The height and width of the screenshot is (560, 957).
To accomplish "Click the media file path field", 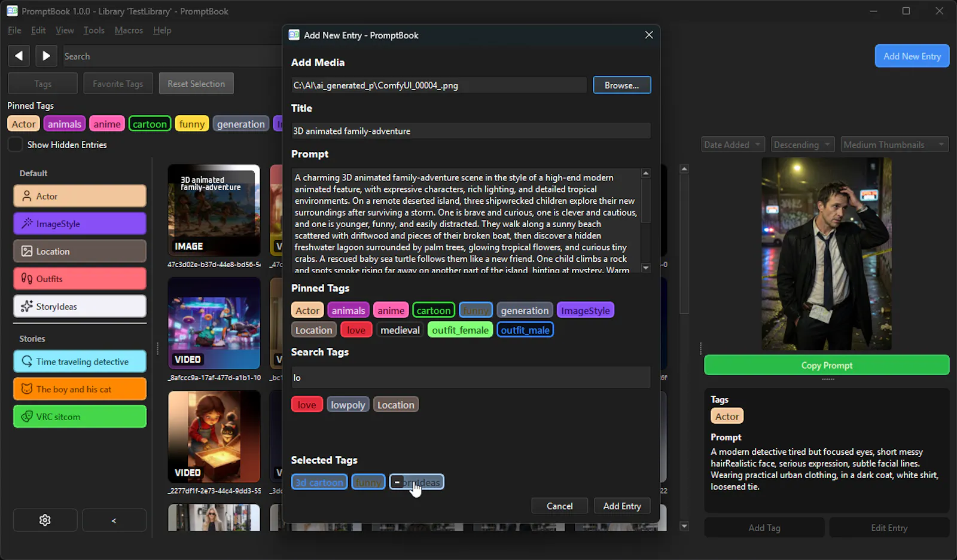I will tap(438, 85).
